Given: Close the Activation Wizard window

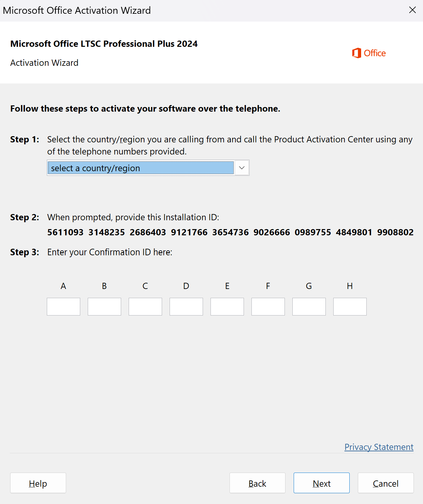Looking at the screenshot, I should 412,10.
